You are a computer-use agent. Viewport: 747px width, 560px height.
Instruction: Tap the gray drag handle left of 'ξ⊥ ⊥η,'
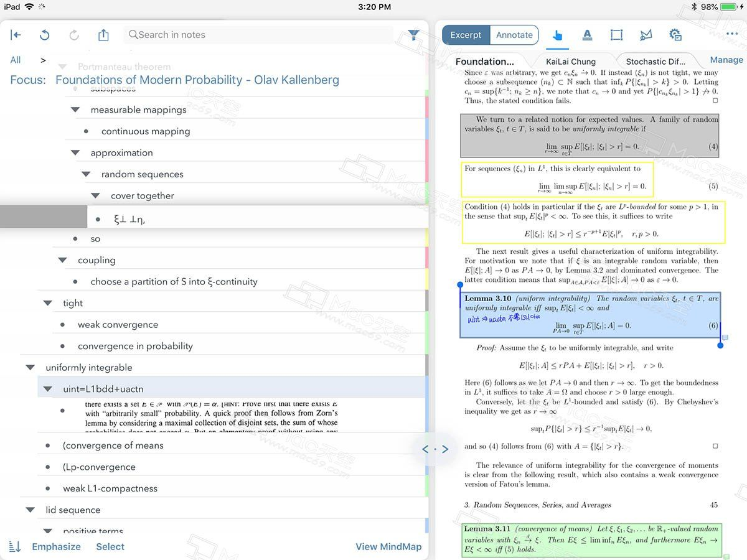[44, 217]
